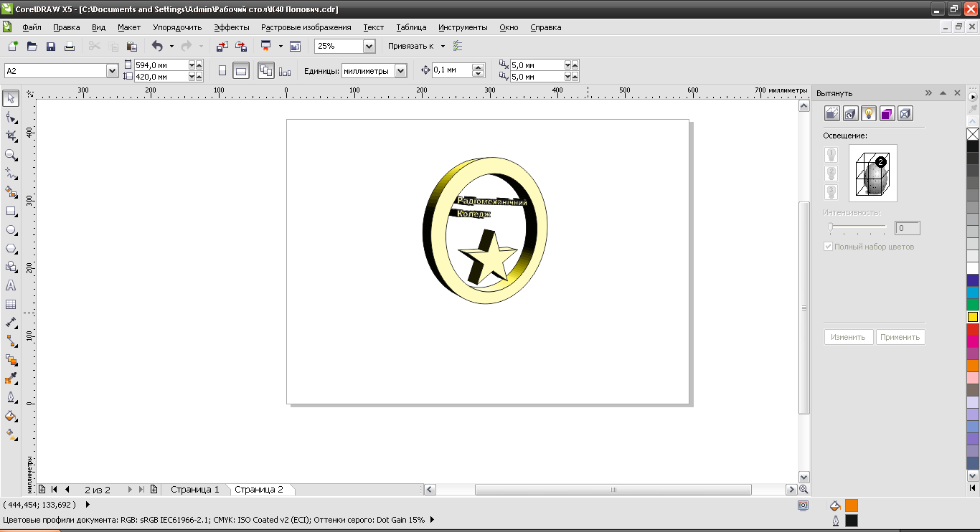Open the Эффекты menu
The height and width of the screenshot is (532, 980).
click(232, 27)
